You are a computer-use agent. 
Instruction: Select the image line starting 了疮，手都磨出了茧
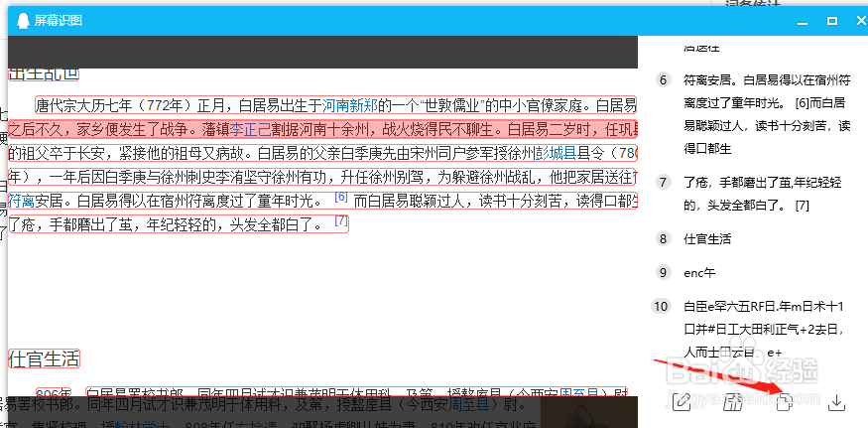click(x=179, y=224)
